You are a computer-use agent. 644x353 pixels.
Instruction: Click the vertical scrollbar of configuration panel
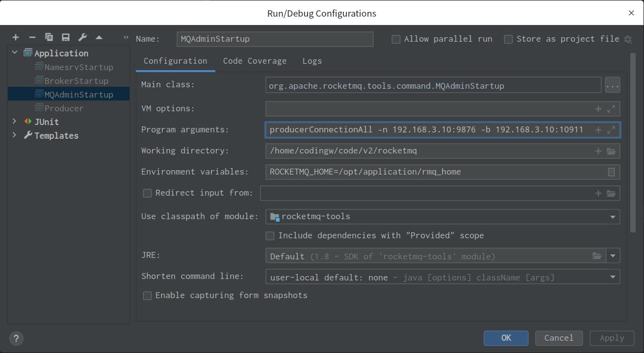point(633,142)
